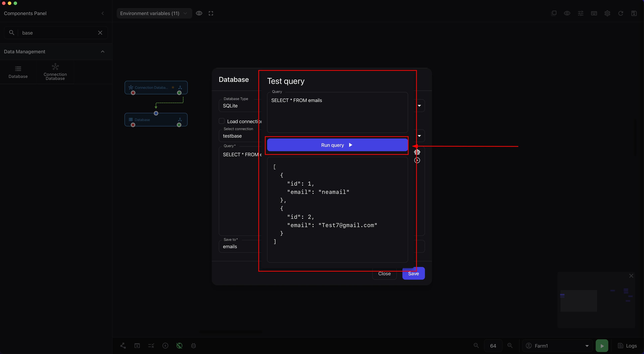The image size is (644, 354).
Task: Save the Database settings
Action: tap(414, 274)
